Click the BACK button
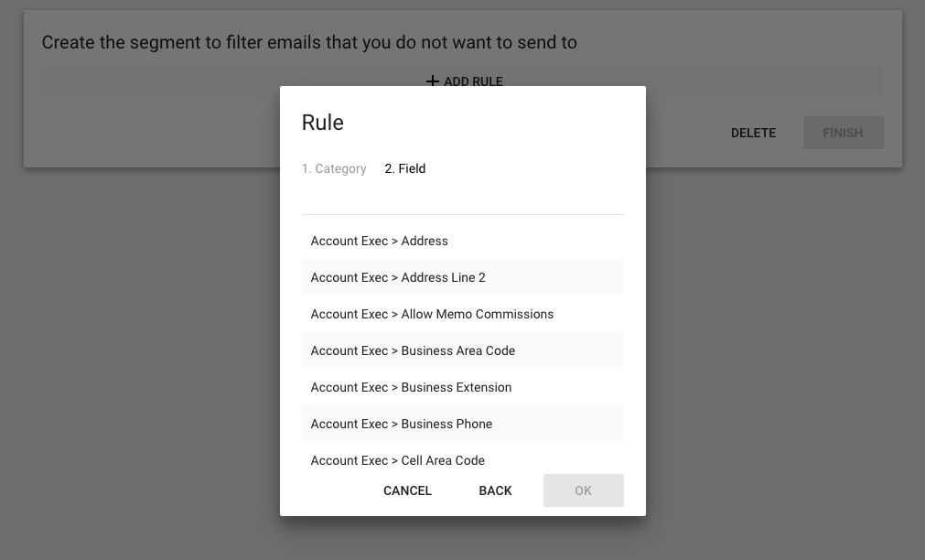The height and width of the screenshot is (560, 925). 496,490
